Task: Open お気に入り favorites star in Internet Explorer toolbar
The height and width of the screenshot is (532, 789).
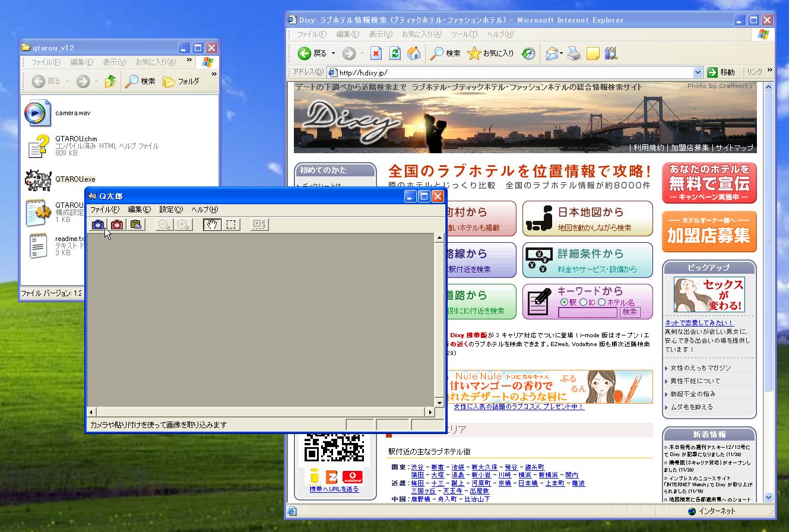Action: (490, 53)
